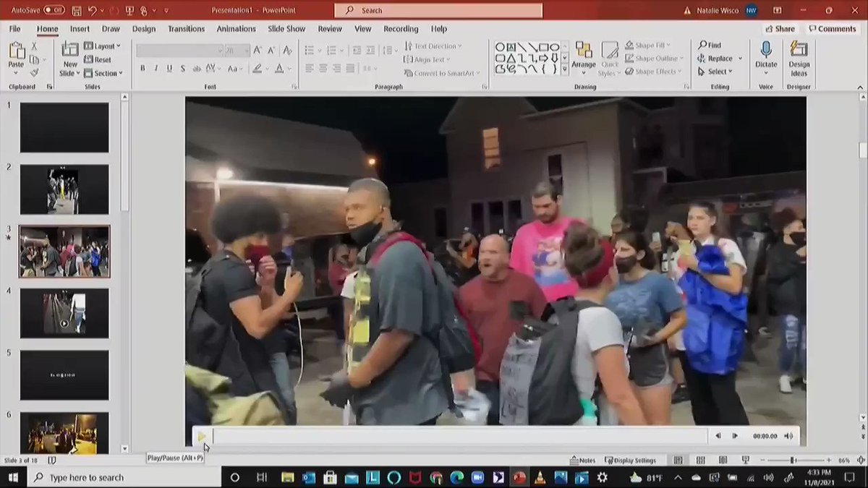
Task: Click the Comments button
Action: tap(832, 29)
